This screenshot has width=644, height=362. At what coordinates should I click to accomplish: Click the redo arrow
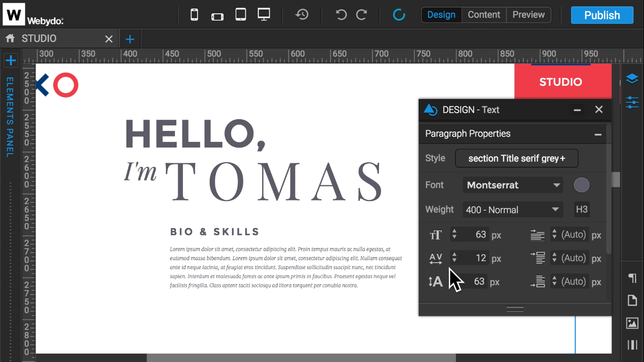click(x=362, y=15)
